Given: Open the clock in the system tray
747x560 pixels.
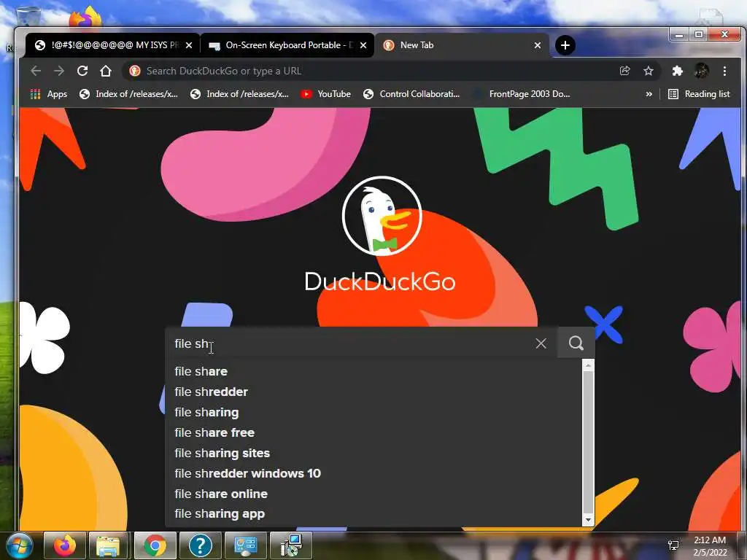Looking at the screenshot, I should point(710,546).
